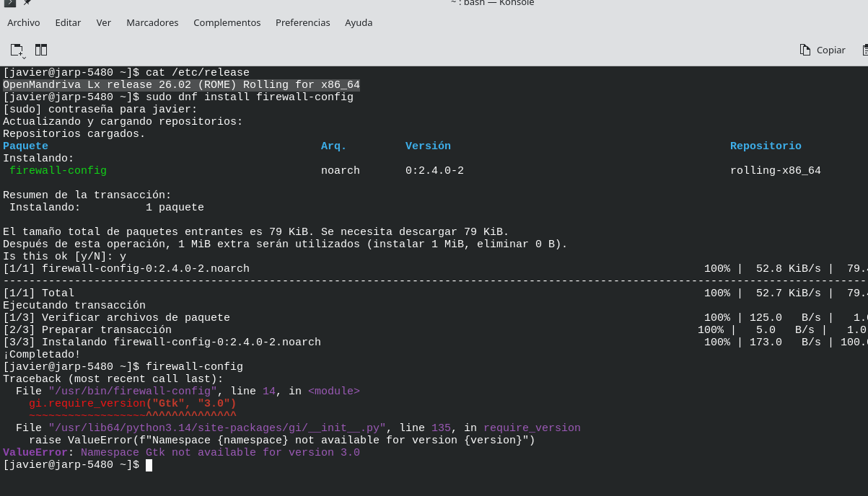Open the Complementos menu
Image resolution: width=868 pixels, height=496 pixels.
[227, 22]
